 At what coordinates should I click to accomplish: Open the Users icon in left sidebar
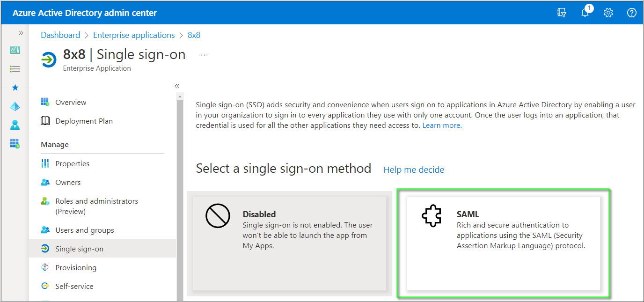pos(15,125)
